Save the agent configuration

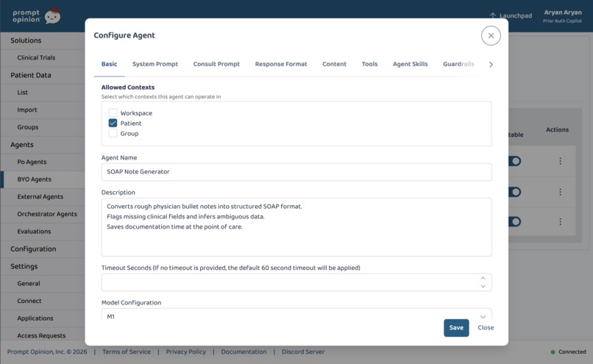point(456,328)
